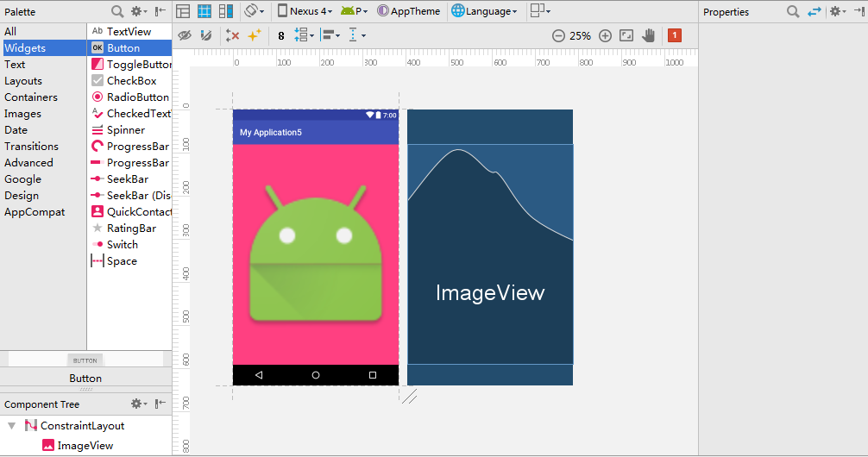
Task: Zoom in with the plus icon
Action: point(605,36)
